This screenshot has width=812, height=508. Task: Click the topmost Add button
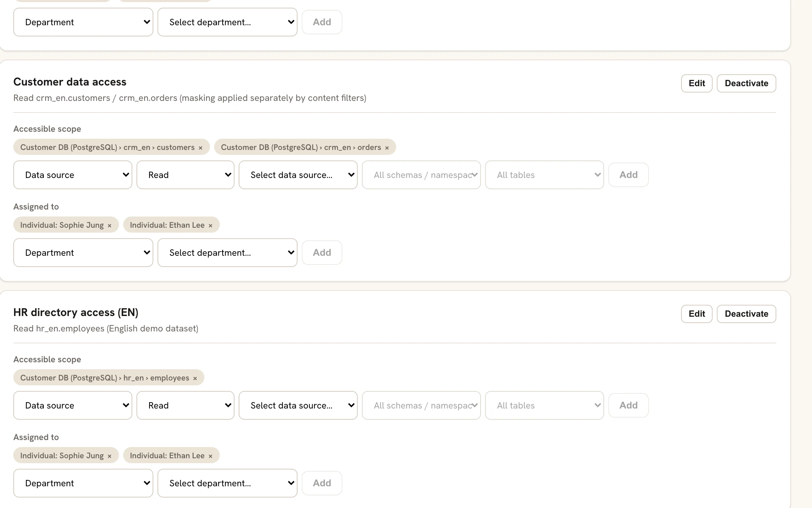[x=322, y=22]
